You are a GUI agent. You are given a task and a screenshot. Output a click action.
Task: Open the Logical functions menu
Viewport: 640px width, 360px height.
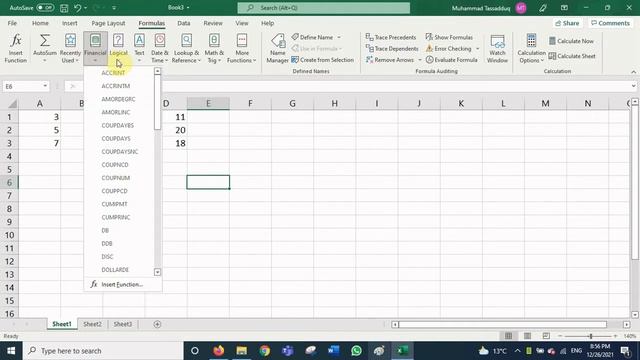[118, 48]
